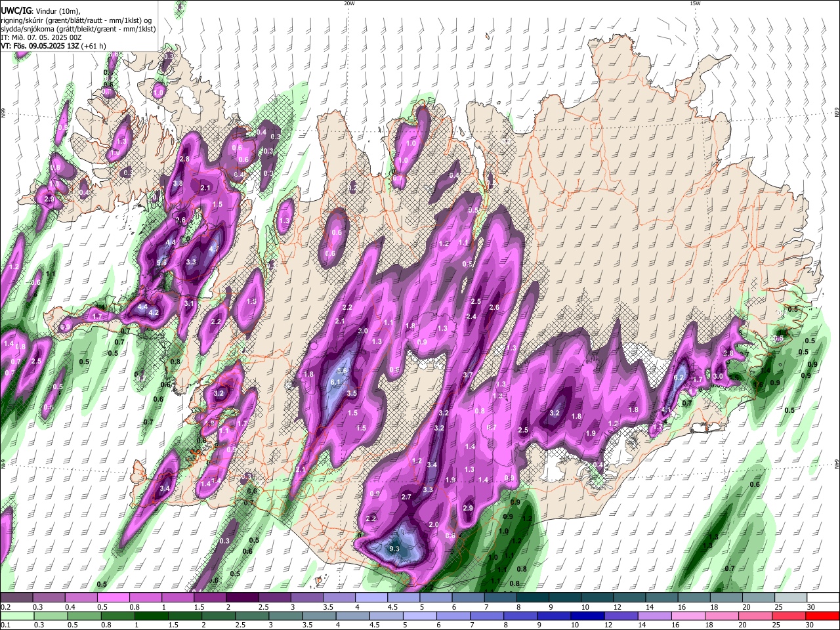Screen dimensions: 840x630
Task: Click the 'rigning/skúrir' legend description line
Action: click(x=76, y=20)
